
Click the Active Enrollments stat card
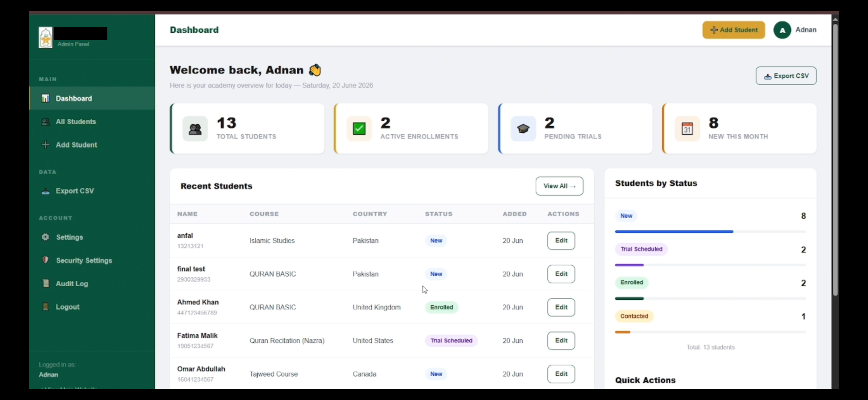click(x=411, y=129)
